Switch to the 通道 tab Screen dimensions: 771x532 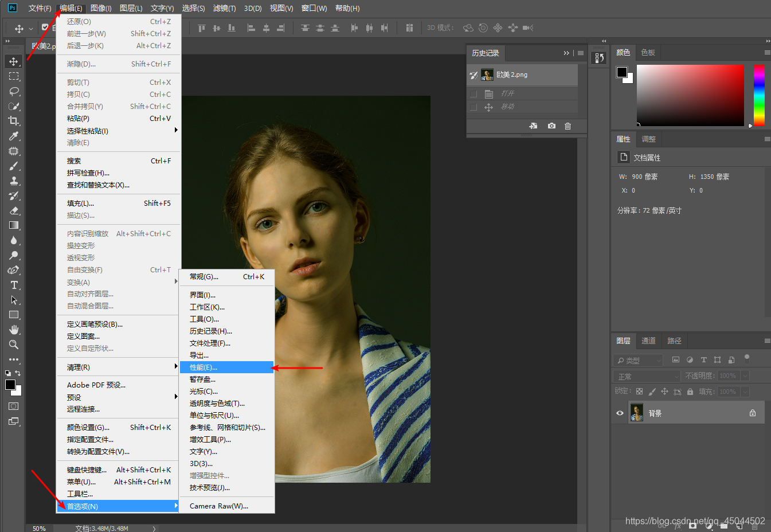[x=648, y=341]
